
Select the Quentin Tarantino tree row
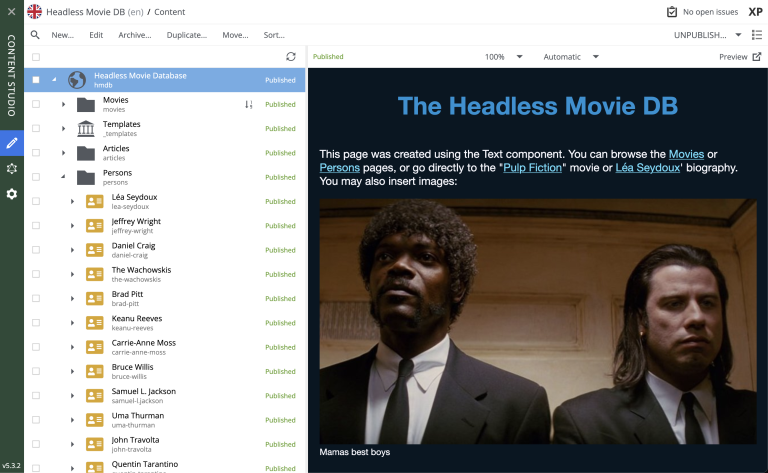[x=165, y=467]
